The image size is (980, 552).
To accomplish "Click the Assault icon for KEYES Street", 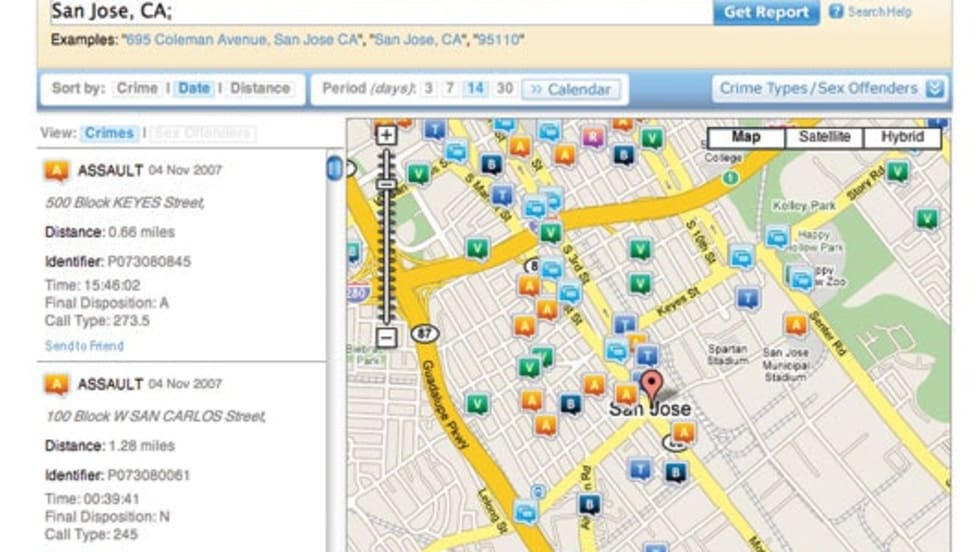I will click(x=57, y=171).
